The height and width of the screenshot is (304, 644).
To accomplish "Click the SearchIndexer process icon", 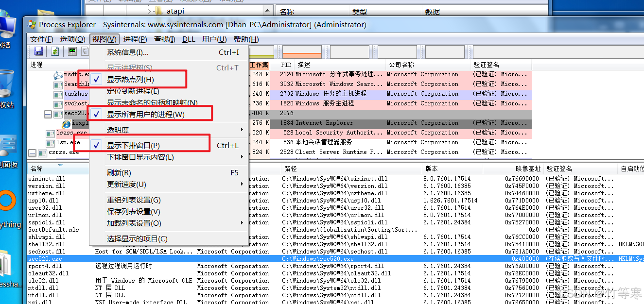I will [58, 84].
